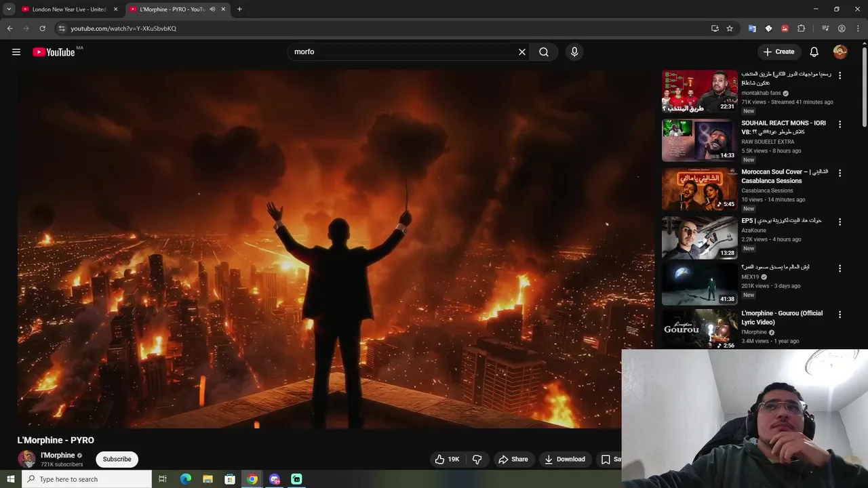Image resolution: width=868 pixels, height=488 pixels.
Task: Open a new browser tab
Action: point(239,9)
